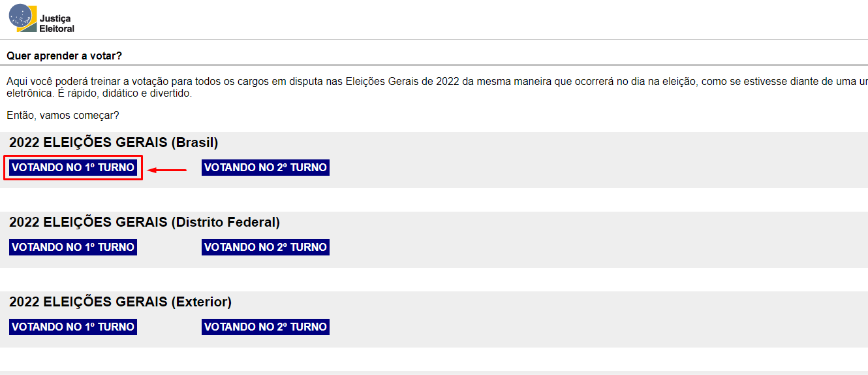Click the Justiça Eleitoral logo emblem

click(x=23, y=18)
